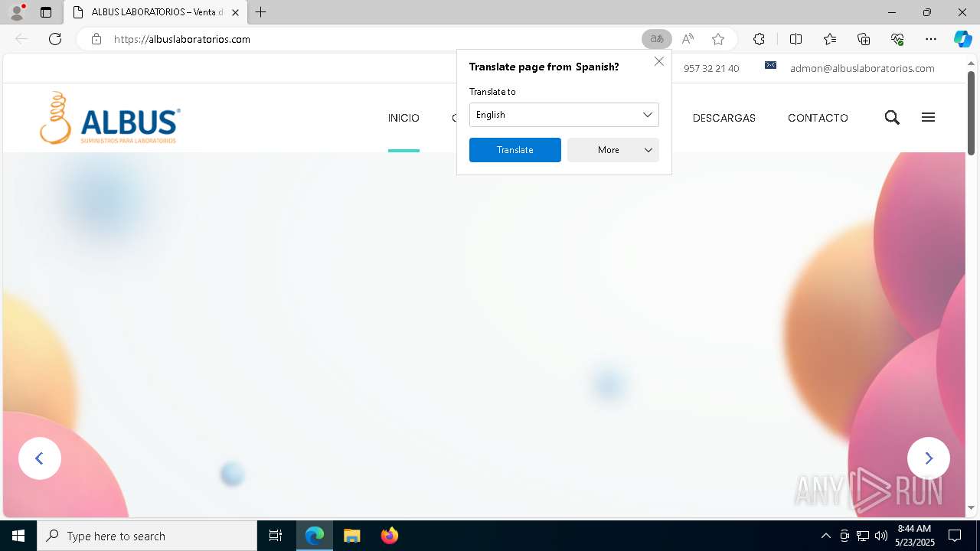The width and height of the screenshot is (980, 551).
Task: Click the taskbar search box
Action: [x=147, y=536]
